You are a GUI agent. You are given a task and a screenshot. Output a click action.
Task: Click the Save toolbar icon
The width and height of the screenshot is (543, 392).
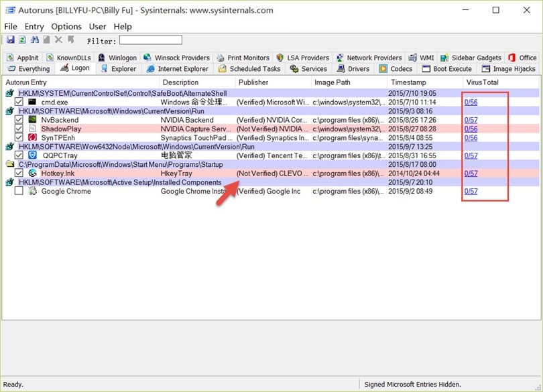tap(11, 40)
